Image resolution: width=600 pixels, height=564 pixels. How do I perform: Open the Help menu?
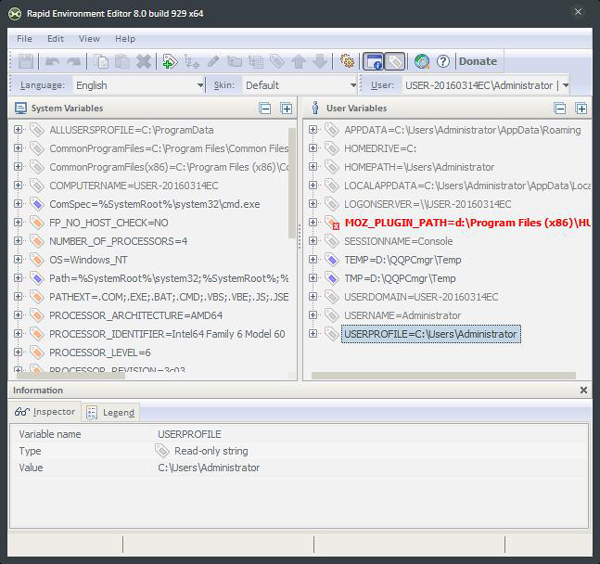125,39
